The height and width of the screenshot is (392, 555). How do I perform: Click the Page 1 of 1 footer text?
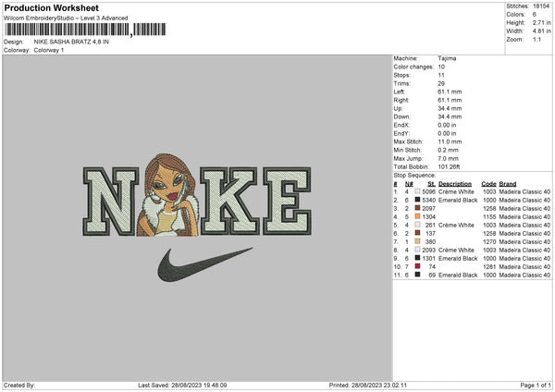tap(536, 385)
